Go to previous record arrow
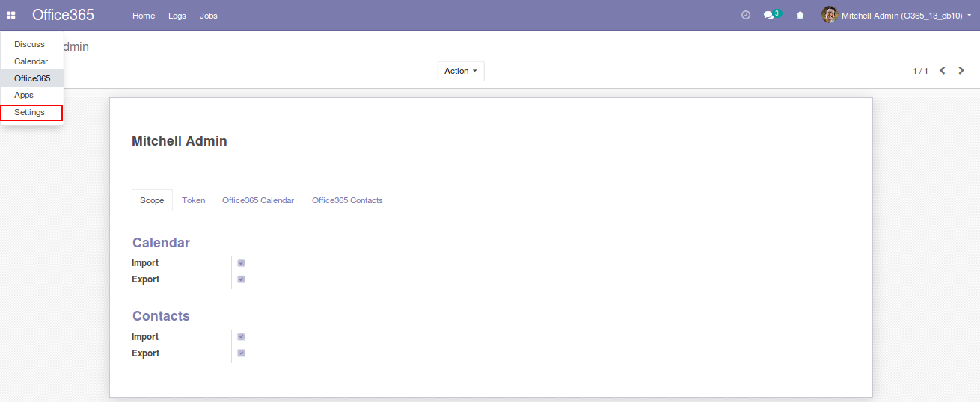The width and height of the screenshot is (980, 402). tap(943, 71)
